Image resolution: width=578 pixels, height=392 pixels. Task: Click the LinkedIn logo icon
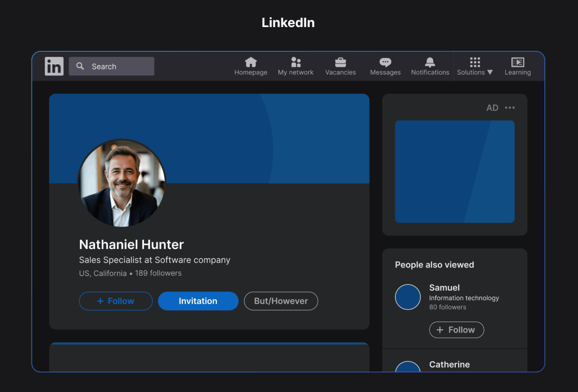point(54,66)
